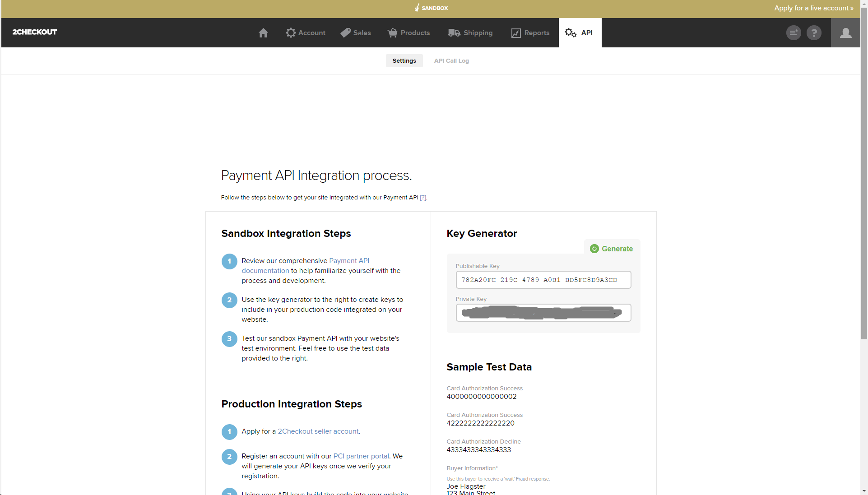Click the API gears icon
Viewport: 868px width, 495px height.
click(x=571, y=32)
